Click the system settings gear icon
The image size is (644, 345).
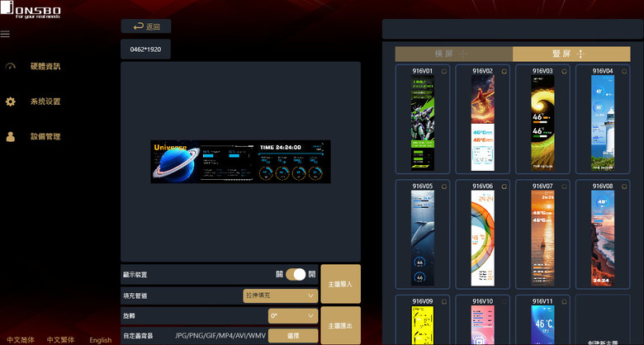(x=11, y=102)
